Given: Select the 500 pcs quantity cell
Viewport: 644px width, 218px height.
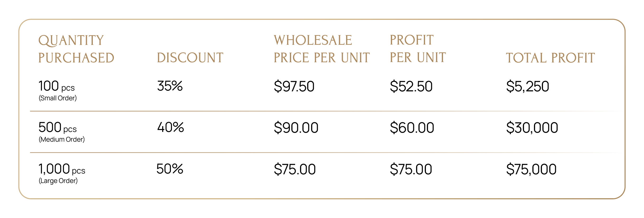Looking at the screenshot, I should 57,127.
